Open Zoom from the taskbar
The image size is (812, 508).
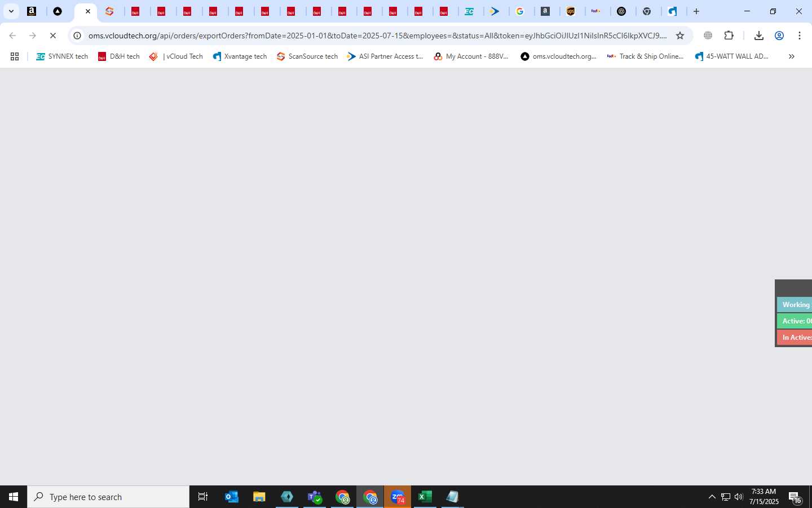[398, 497]
